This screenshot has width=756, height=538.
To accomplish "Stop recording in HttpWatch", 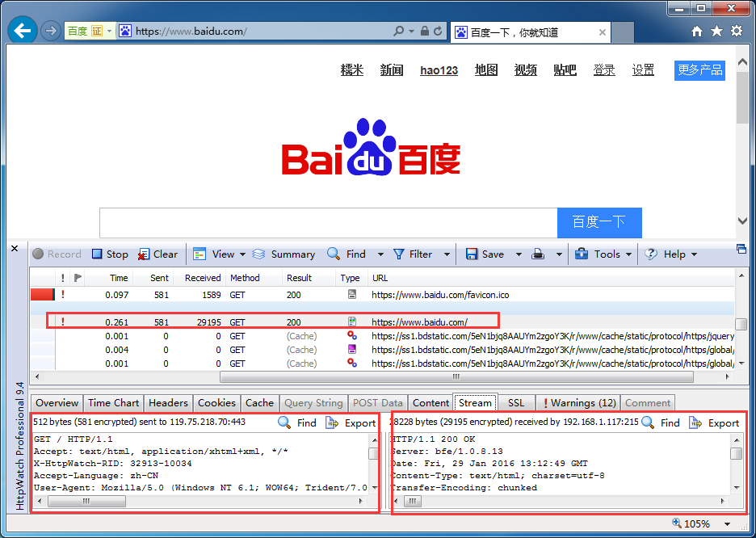I will pyautogui.click(x=110, y=254).
